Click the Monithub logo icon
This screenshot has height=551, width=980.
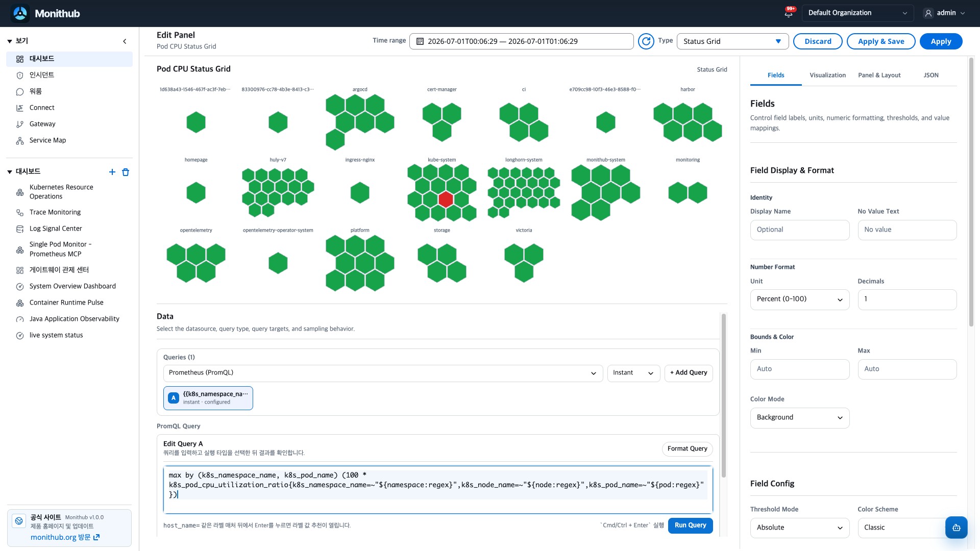tap(20, 13)
